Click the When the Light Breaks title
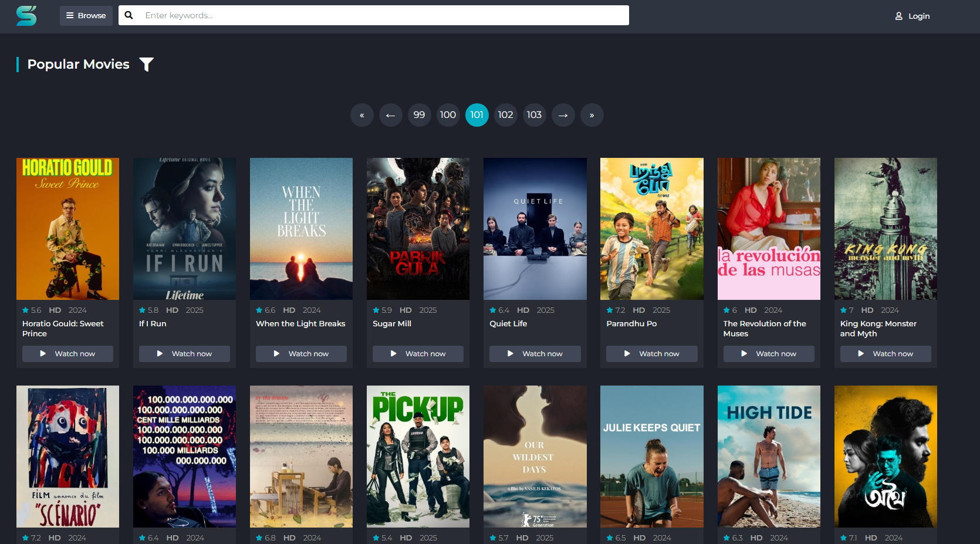The image size is (980, 544). pyautogui.click(x=300, y=324)
